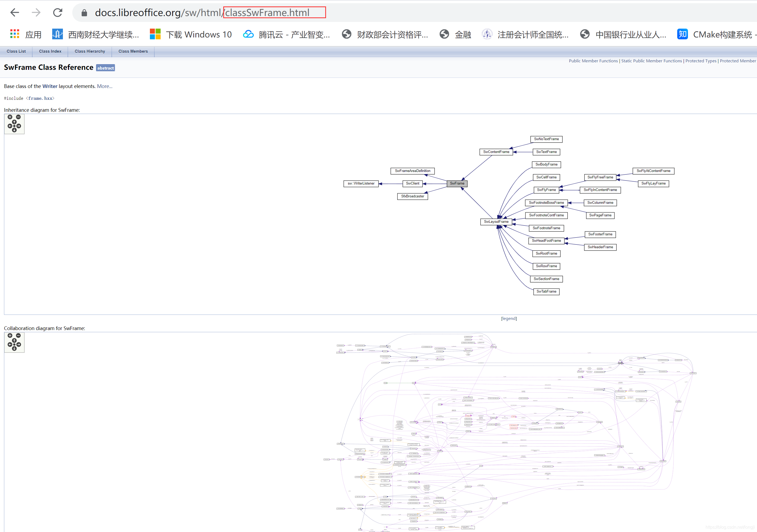This screenshot has height=532, width=757.
Task: Pan the inheritance diagram upward
Action: pos(14,122)
